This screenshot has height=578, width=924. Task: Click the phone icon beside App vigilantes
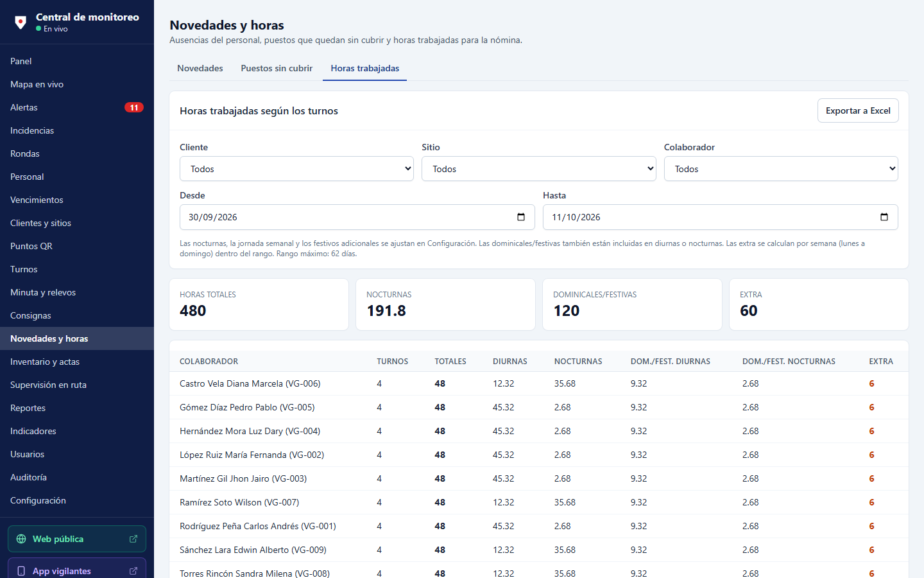[x=21, y=571]
